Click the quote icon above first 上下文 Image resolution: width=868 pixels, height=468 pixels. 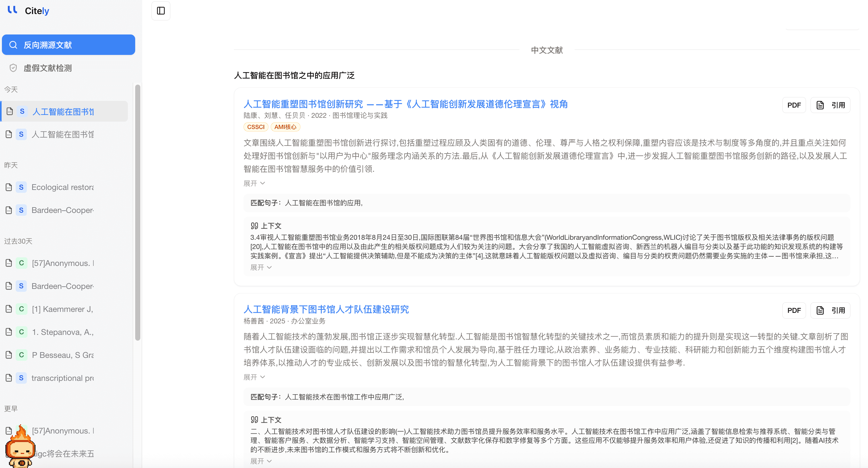point(254,226)
